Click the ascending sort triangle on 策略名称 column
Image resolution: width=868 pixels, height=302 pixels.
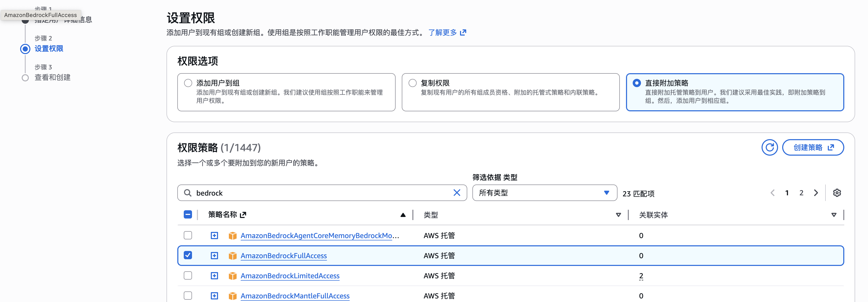pos(403,215)
